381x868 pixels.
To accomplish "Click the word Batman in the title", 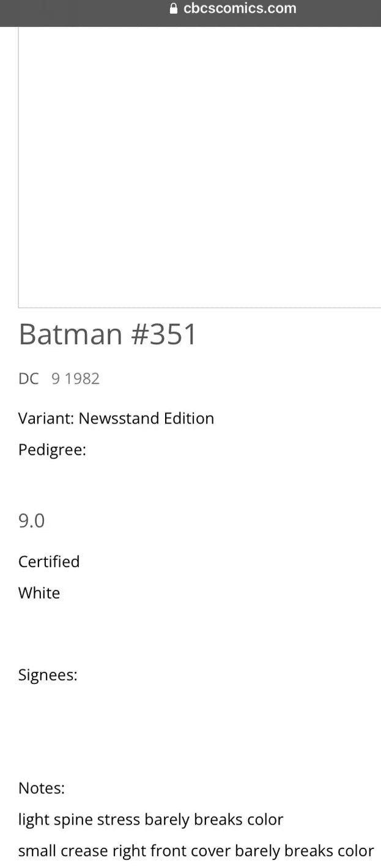I will [71, 334].
